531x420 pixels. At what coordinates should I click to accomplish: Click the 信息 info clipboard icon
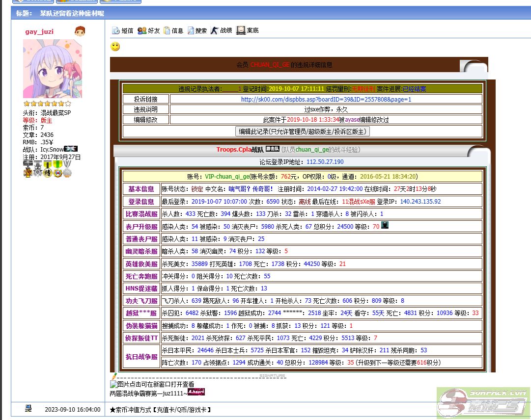click(167, 30)
